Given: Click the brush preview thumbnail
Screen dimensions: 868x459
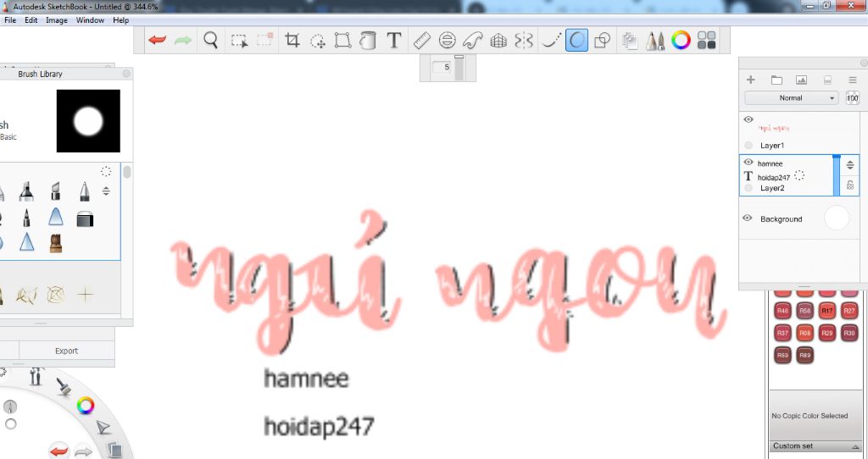Looking at the screenshot, I should point(88,121).
